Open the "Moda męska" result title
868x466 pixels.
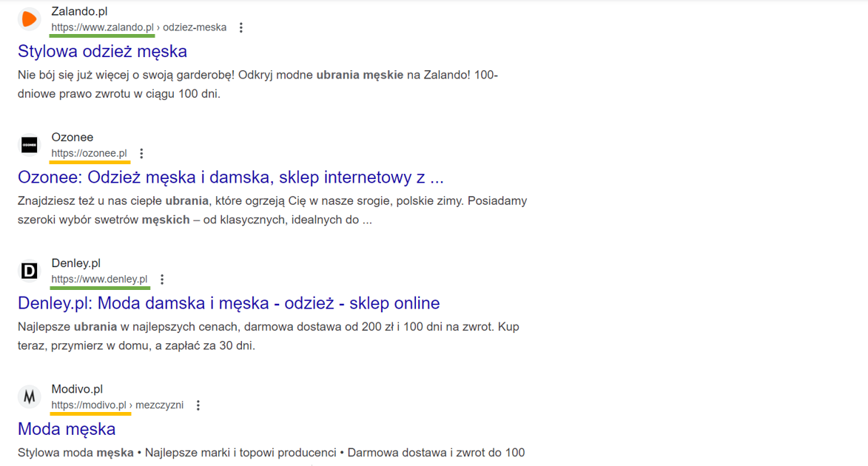click(x=67, y=429)
